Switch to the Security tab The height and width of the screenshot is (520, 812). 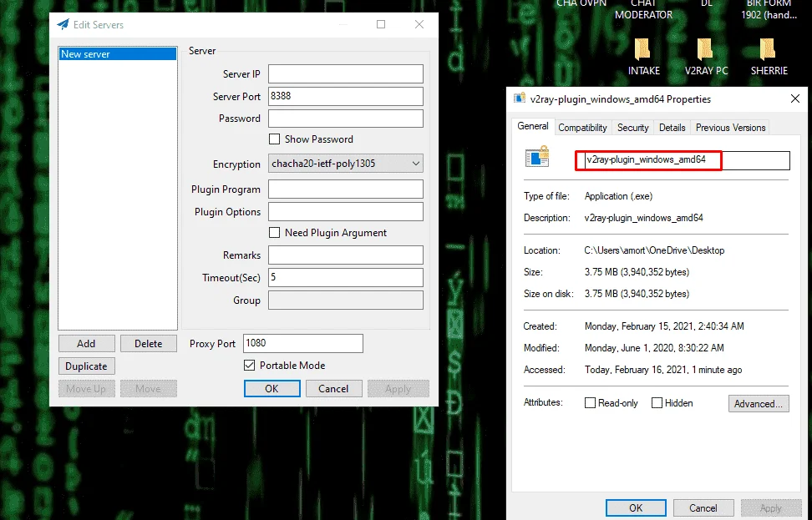(x=633, y=127)
